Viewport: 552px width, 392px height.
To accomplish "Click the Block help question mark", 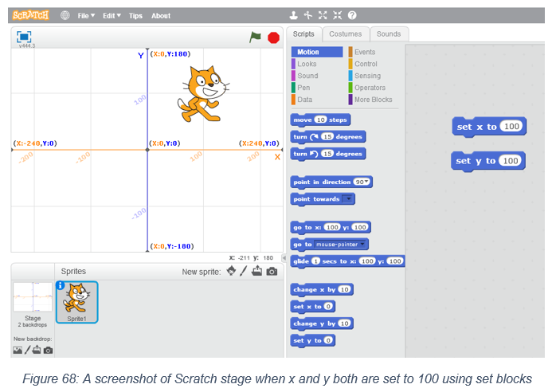I will 352,15.
